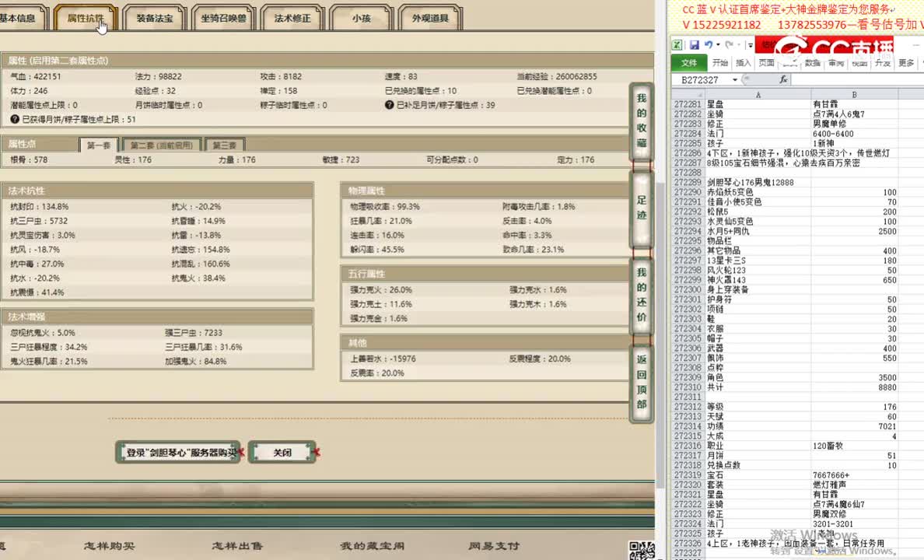Open the 足迹 side button
The image size is (924, 560).
click(642, 208)
